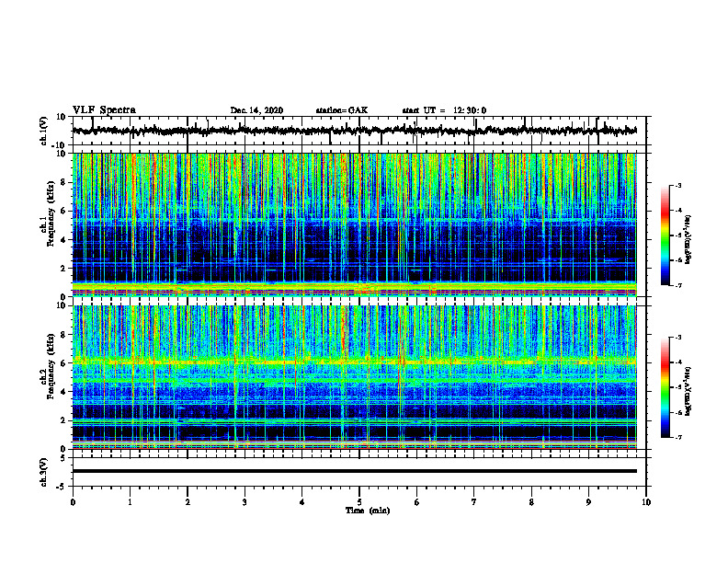Click the flat ch.3 voltage trace line
728x563 pixels.
pos(355,471)
